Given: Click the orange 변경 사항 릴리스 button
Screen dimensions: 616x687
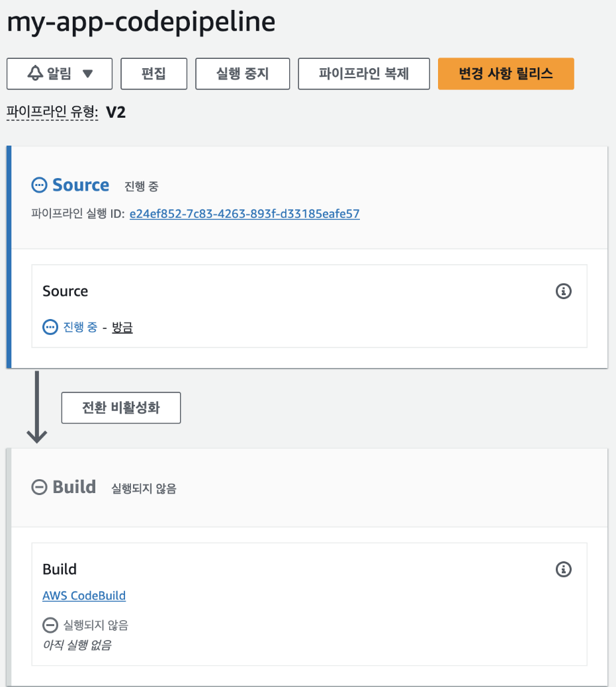Looking at the screenshot, I should (x=506, y=73).
